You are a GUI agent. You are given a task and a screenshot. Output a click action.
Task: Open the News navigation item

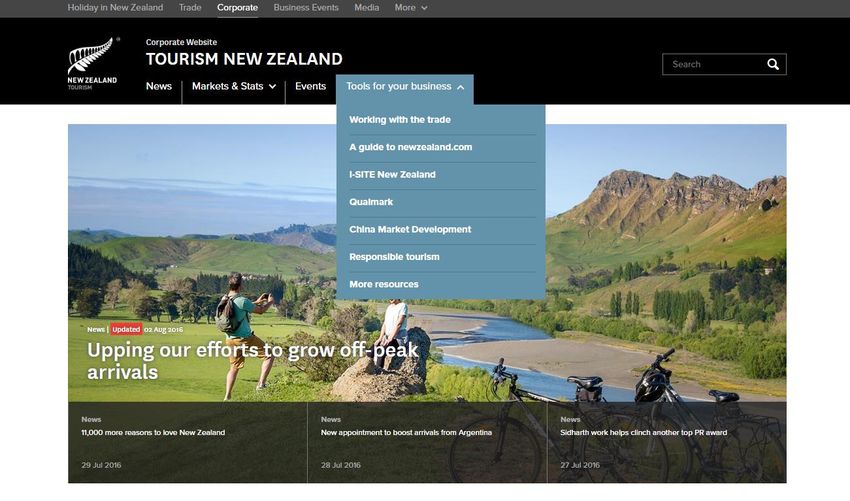click(158, 86)
